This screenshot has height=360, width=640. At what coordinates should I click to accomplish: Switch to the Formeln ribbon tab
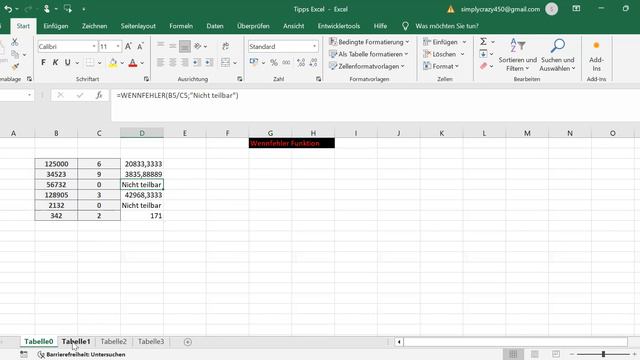click(181, 26)
